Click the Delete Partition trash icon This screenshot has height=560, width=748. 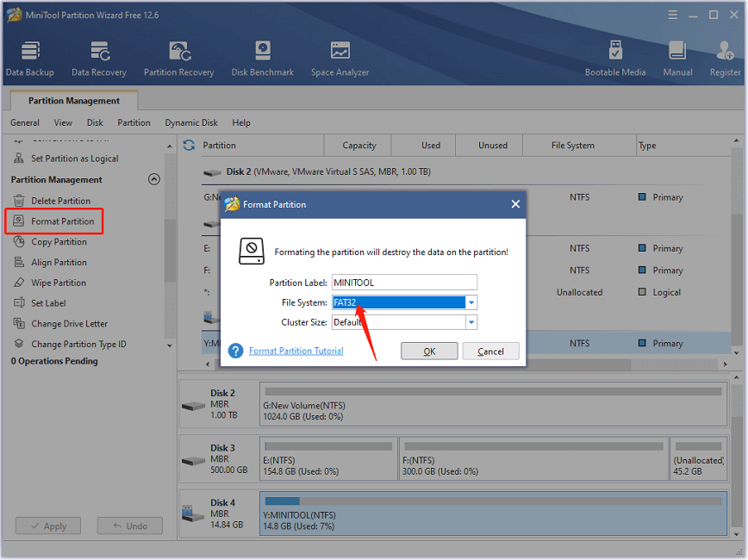coord(19,201)
